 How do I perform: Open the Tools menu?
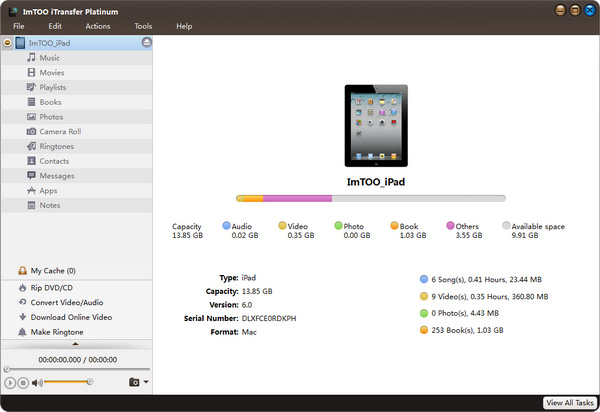tap(143, 26)
